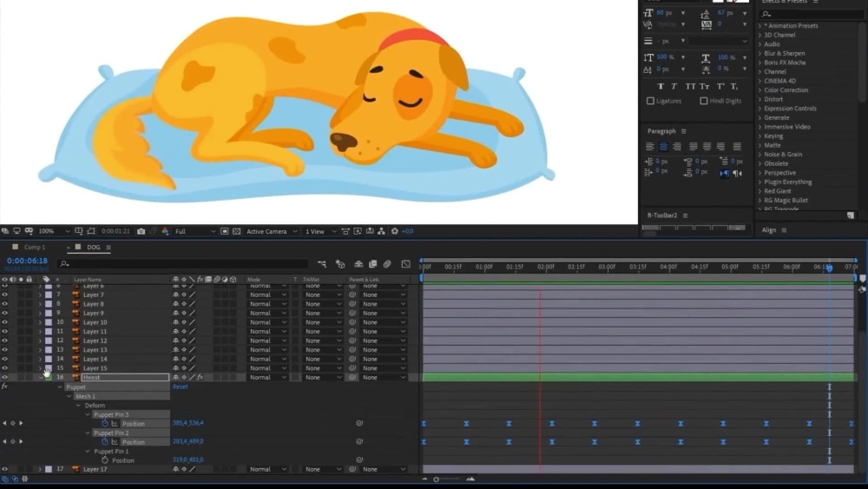Screen dimensions: 868x489
Task: Open the DOG tab panel menu
Action: [108, 248]
